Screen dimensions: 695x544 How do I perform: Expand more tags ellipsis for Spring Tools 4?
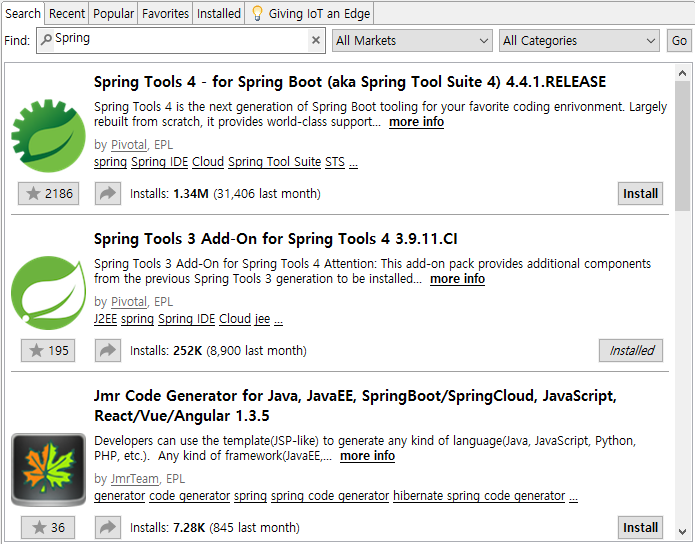(x=353, y=163)
